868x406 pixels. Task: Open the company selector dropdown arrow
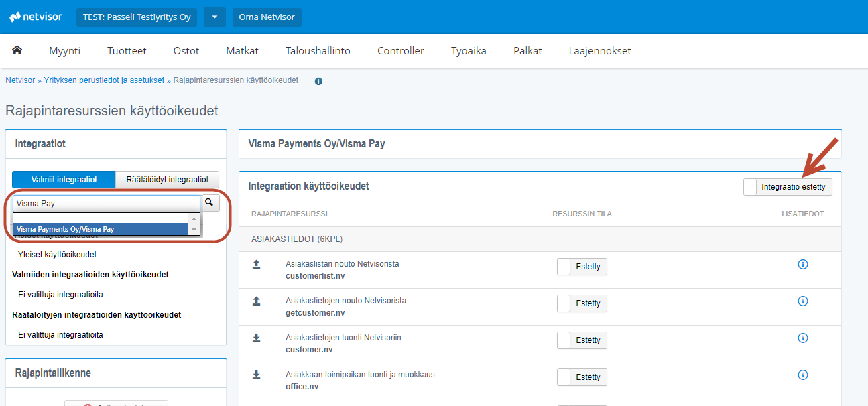coord(214,17)
